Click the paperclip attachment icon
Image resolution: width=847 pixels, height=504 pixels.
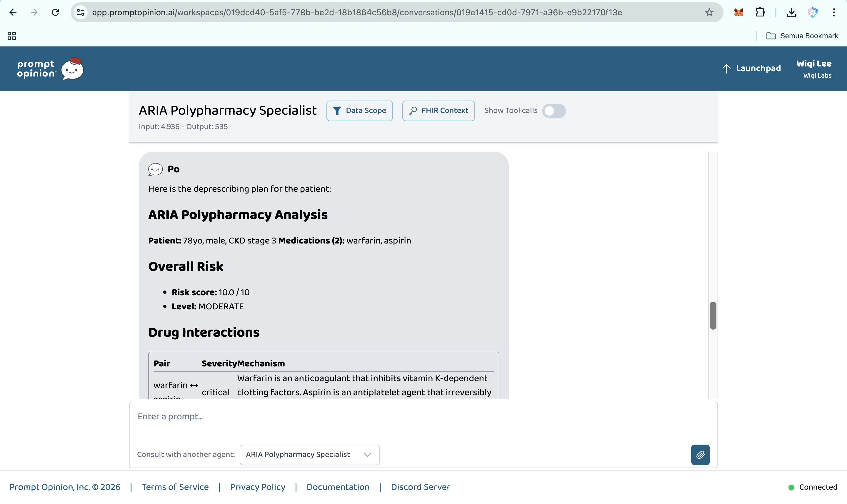point(700,454)
